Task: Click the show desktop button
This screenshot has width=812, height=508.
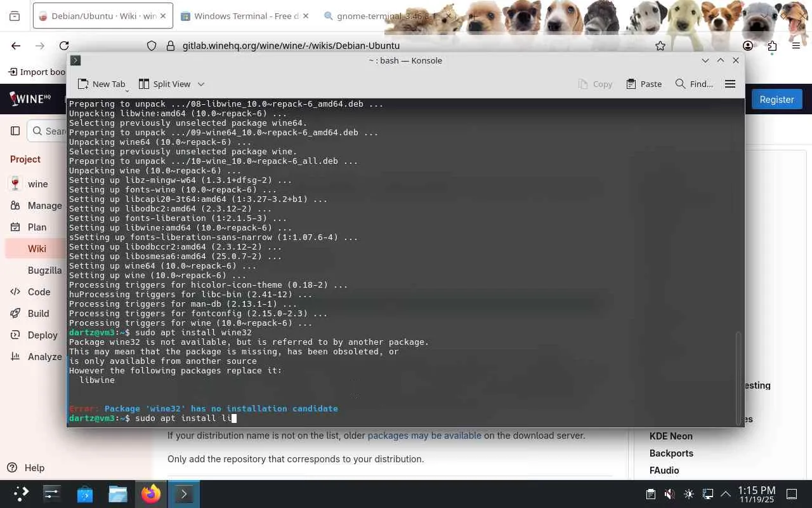Action: pyautogui.click(x=792, y=494)
